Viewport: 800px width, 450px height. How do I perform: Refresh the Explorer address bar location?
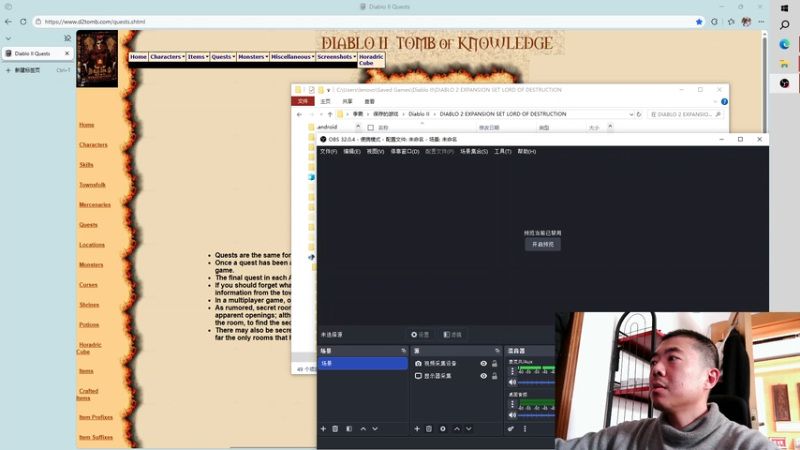coord(639,114)
